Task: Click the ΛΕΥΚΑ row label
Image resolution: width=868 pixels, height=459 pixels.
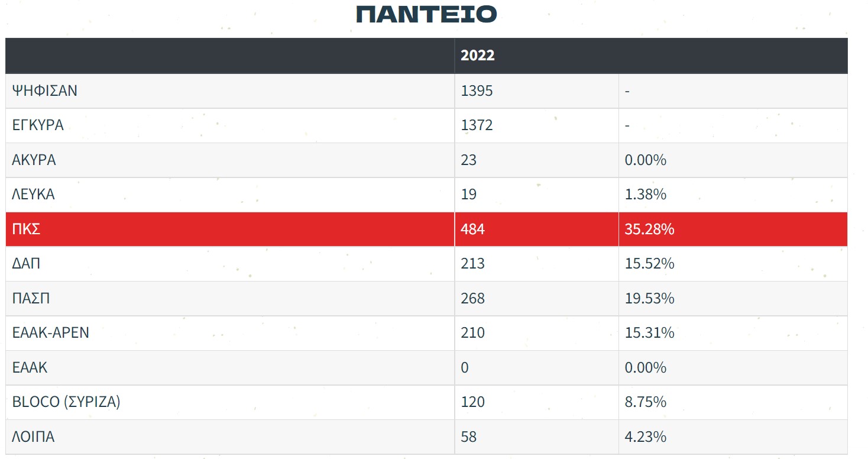Action: point(34,194)
